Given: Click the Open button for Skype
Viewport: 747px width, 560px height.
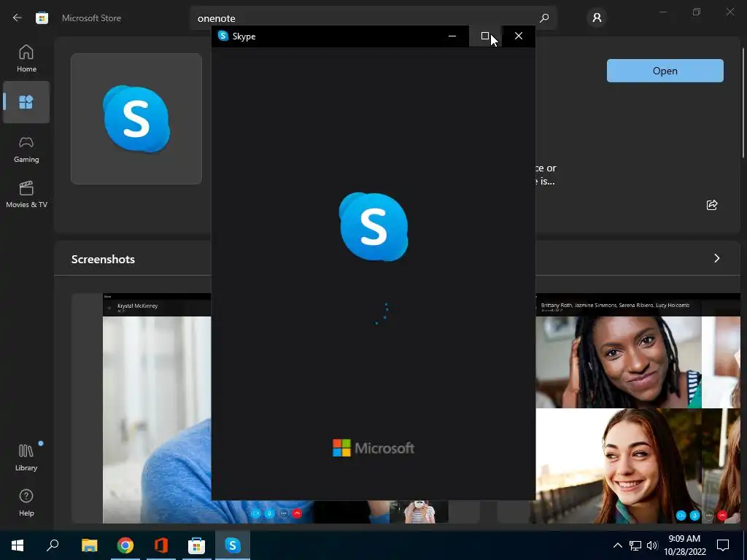Looking at the screenshot, I should [665, 71].
